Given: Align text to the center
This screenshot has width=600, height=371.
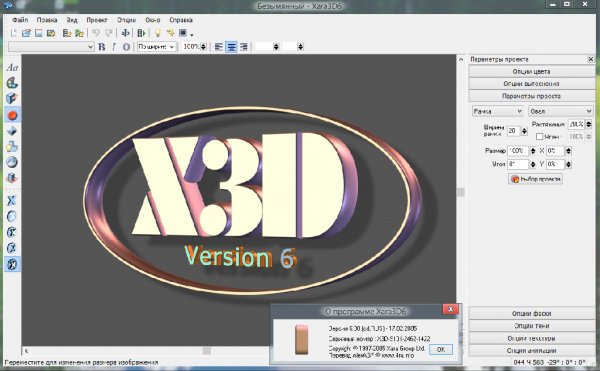Looking at the screenshot, I should click(x=231, y=47).
